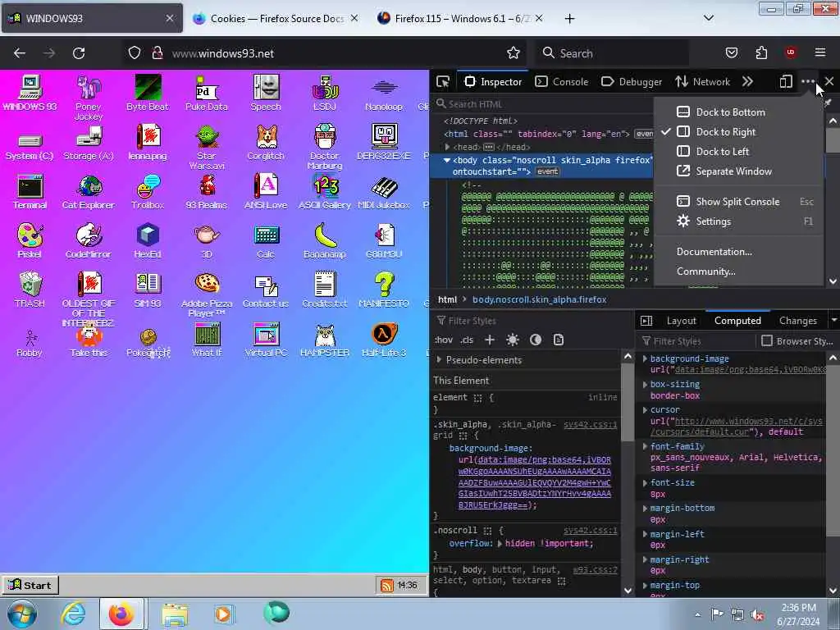Show more DevTools tabs chevron
This screenshot has width=840, height=630.
coord(747,81)
